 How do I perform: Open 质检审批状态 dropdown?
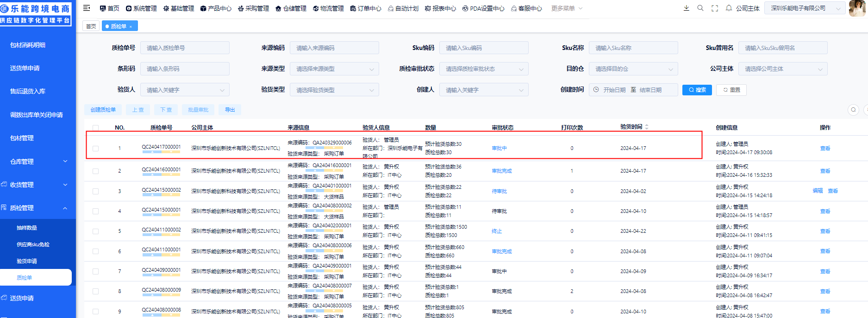(x=484, y=69)
